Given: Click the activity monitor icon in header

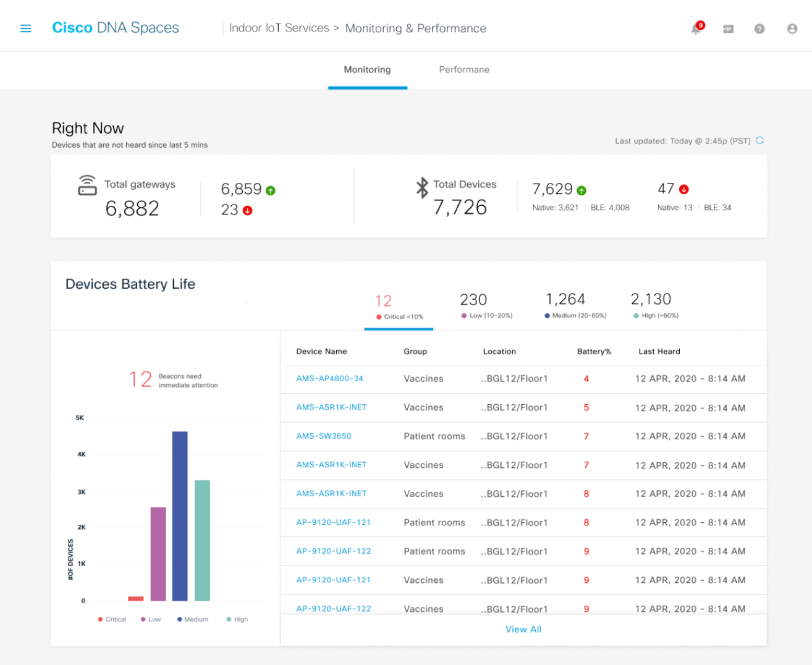Looking at the screenshot, I should [x=728, y=29].
